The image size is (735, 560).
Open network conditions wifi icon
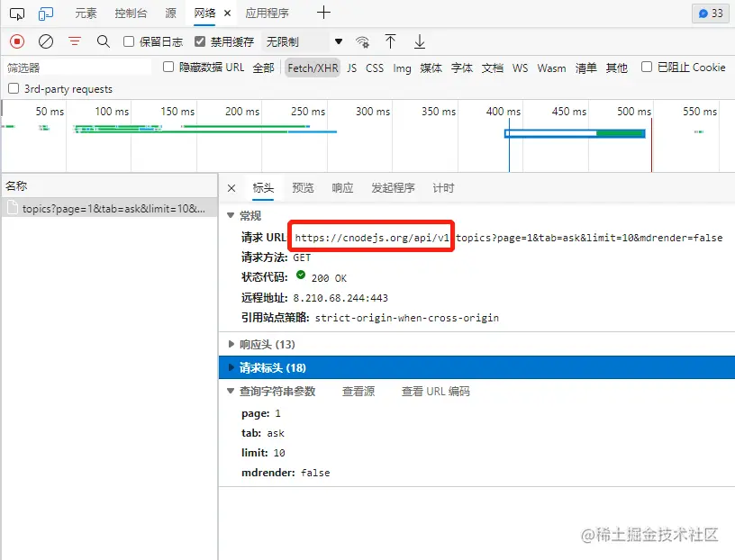pos(362,41)
